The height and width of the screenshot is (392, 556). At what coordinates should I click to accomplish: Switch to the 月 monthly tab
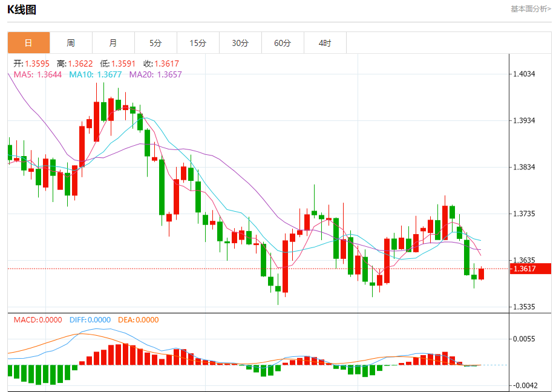click(x=113, y=43)
